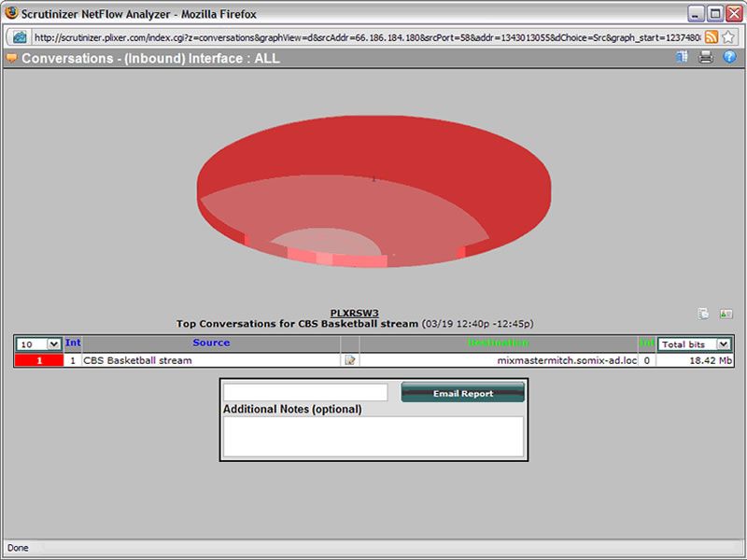
Task: Click the site identity icon beside the URL
Action: pyautogui.click(x=20, y=37)
